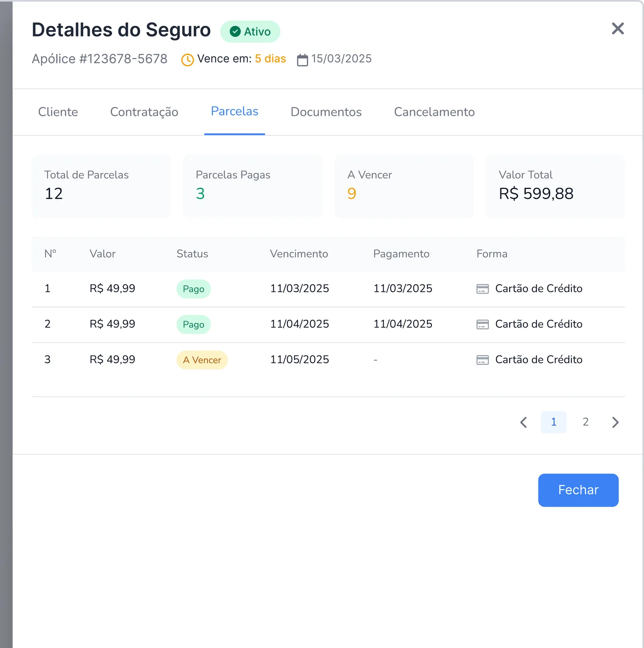The height and width of the screenshot is (648, 644).
Task: Switch to the Cancelamento tab
Action: (x=434, y=112)
